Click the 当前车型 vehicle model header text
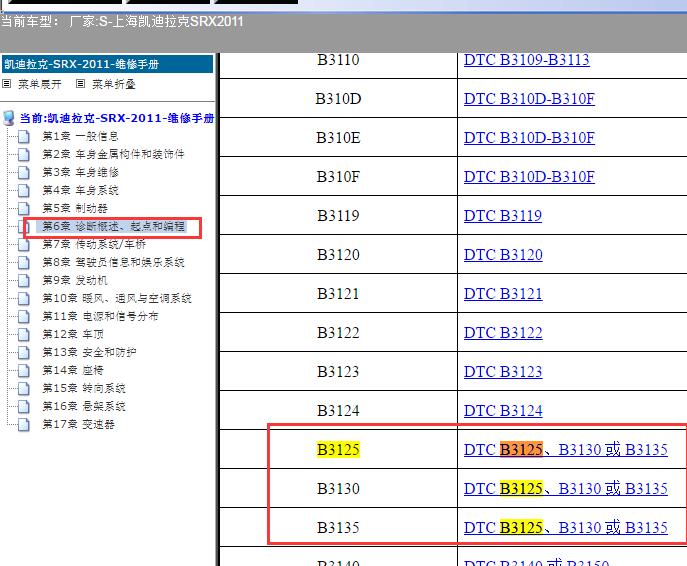 pyautogui.click(x=122, y=21)
